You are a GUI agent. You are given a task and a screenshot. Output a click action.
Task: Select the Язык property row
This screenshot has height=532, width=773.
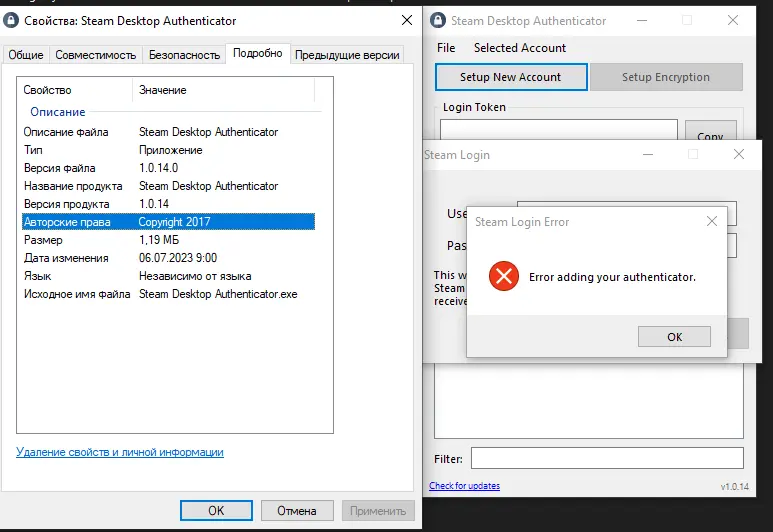pos(169,276)
